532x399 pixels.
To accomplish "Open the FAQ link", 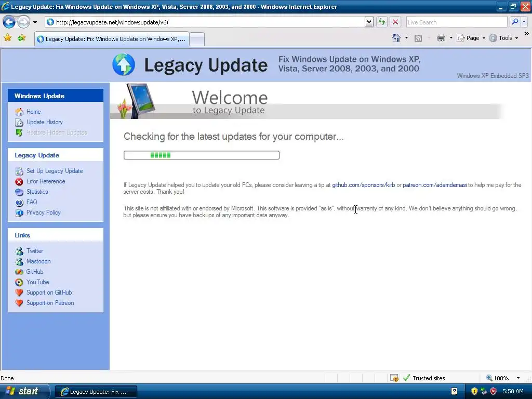I will coord(32,202).
